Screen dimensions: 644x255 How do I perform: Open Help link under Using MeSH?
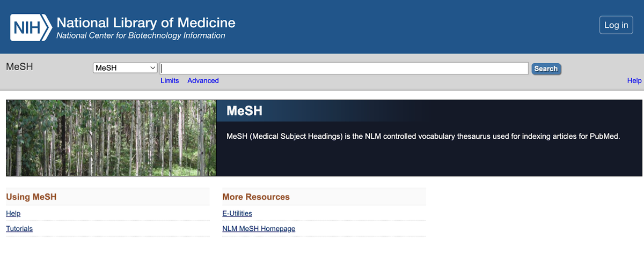click(13, 214)
